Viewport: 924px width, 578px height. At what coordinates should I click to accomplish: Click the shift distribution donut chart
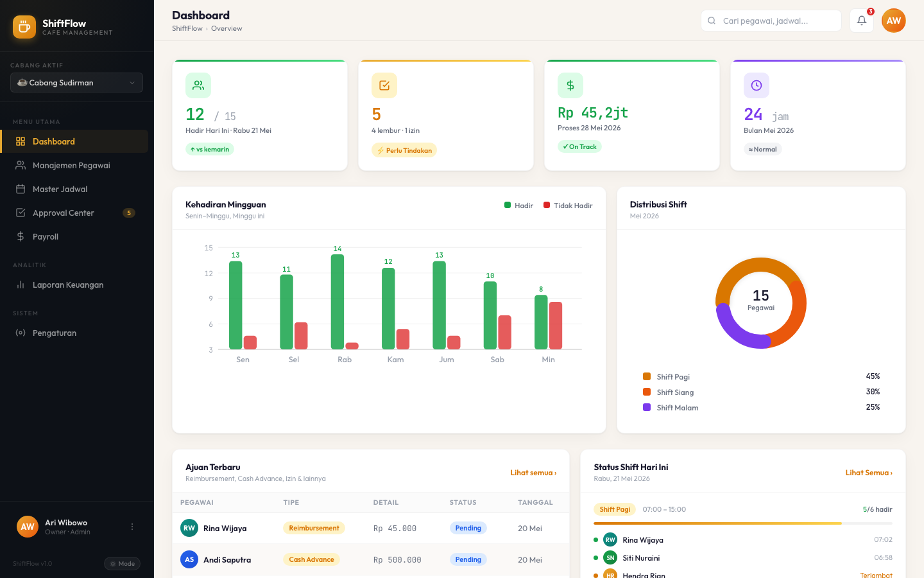coord(761,303)
